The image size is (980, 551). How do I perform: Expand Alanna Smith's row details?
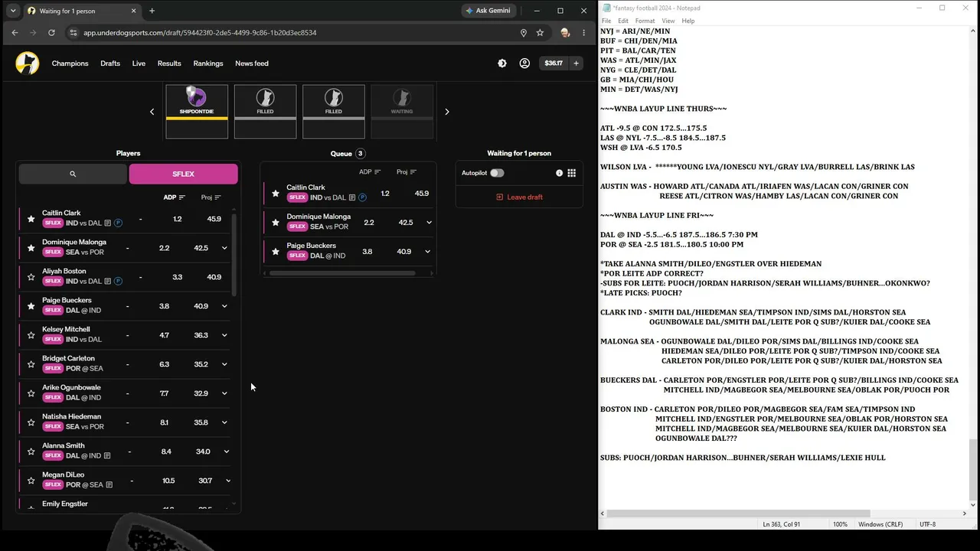point(226,452)
